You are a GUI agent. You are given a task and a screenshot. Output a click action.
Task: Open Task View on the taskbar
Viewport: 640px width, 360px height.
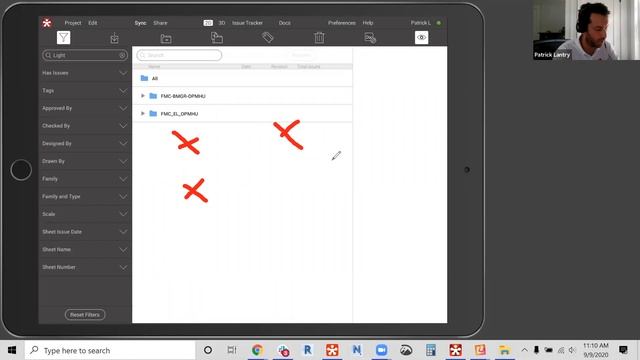232,350
